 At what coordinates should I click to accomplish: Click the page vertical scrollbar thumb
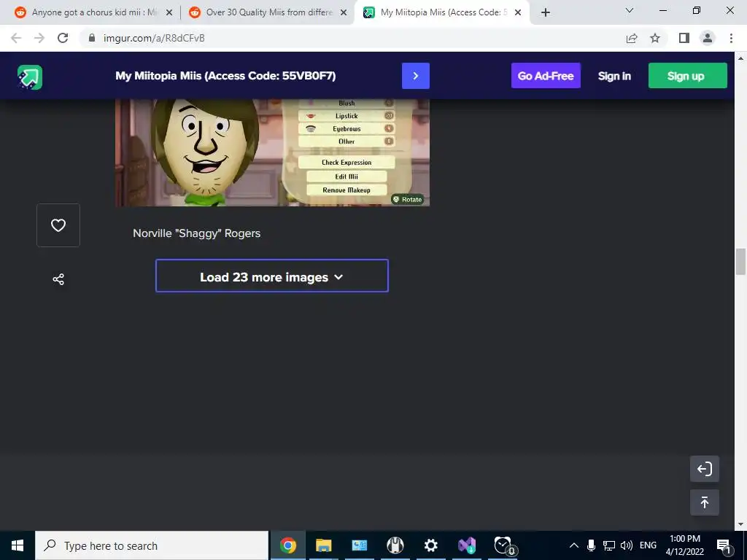[x=740, y=262]
